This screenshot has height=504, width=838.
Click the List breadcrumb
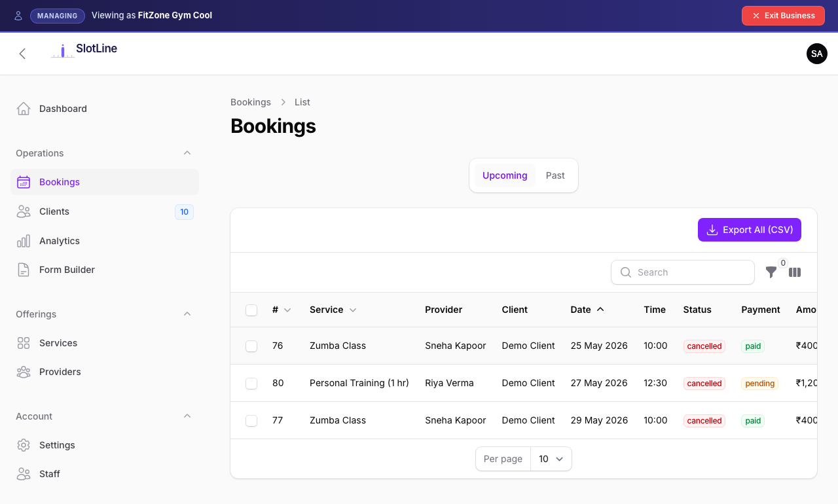(302, 102)
